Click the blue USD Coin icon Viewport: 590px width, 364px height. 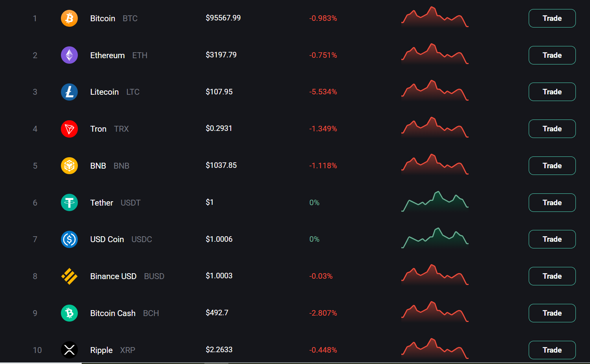click(69, 239)
